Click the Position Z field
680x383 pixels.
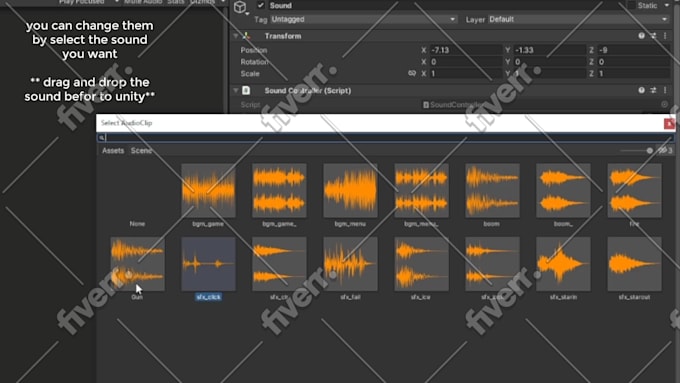click(x=633, y=50)
